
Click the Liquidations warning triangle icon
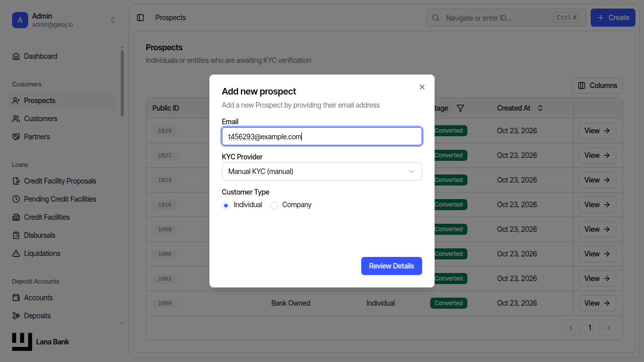[x=16, y=253]
